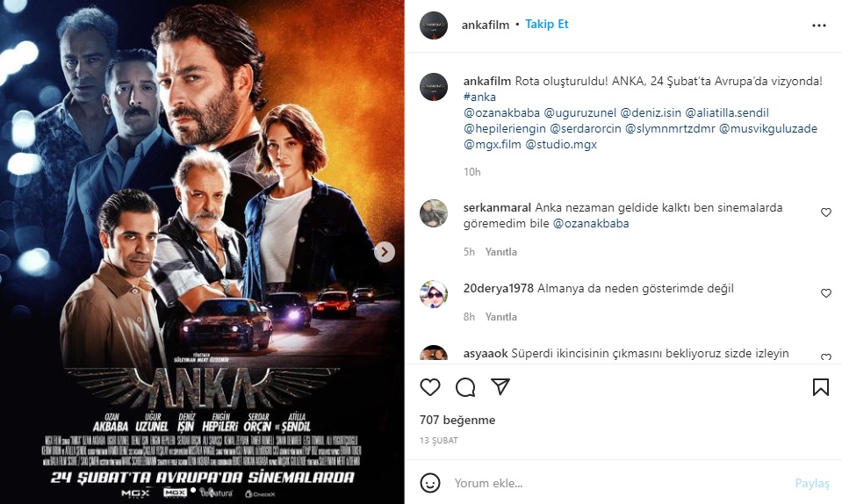Open comments via speech bubble icon

(465, 387)
